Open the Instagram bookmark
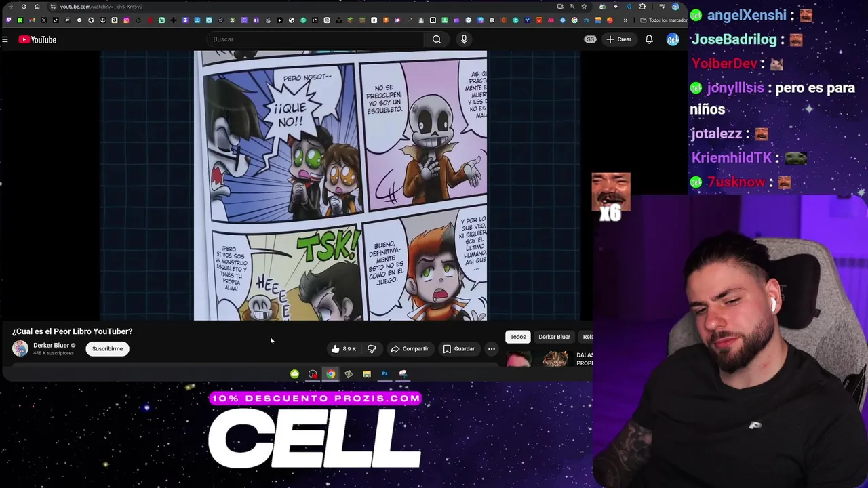Viewport: 868px width, 488px height. (x=126, y=20)
